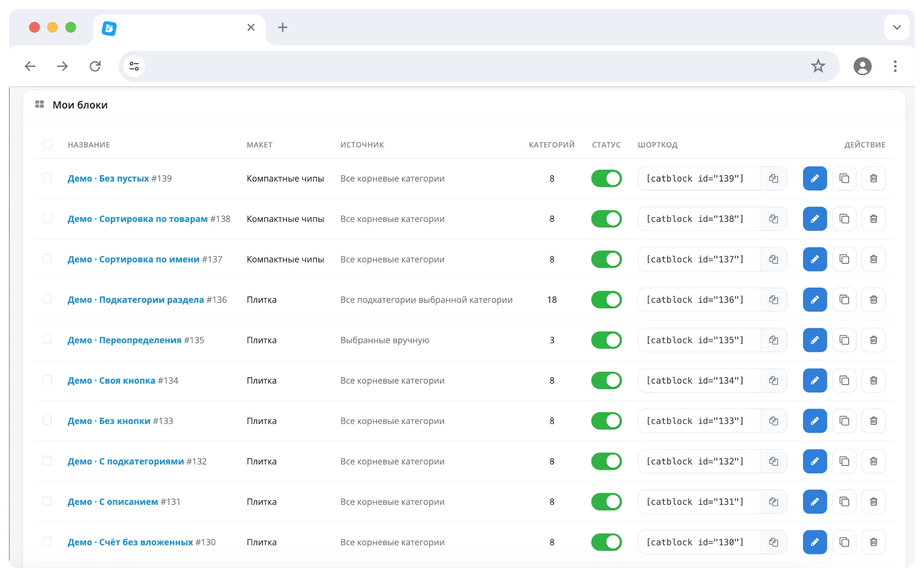This screenshot has width=924, height=577.
Task: Toggle status of Переопределения #135
Action: coord(606,340)
